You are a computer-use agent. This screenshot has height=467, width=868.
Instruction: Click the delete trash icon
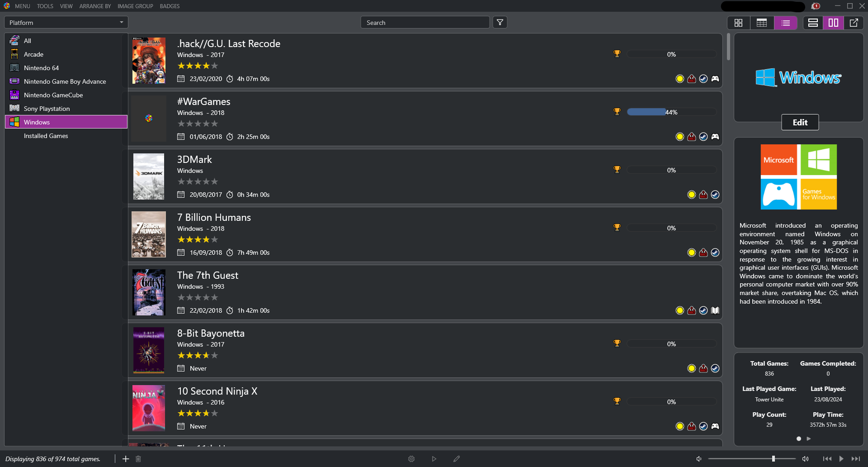tap(138, 459)
